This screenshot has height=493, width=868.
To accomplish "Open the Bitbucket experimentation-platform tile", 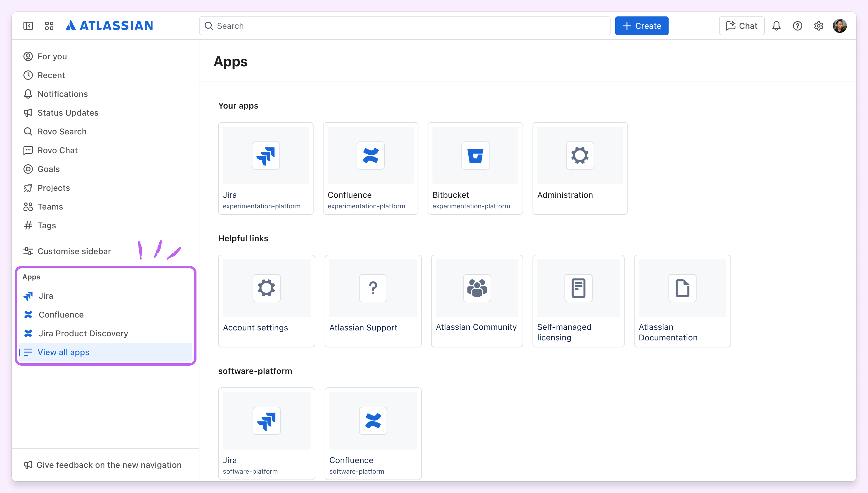I will pos(475,168).
